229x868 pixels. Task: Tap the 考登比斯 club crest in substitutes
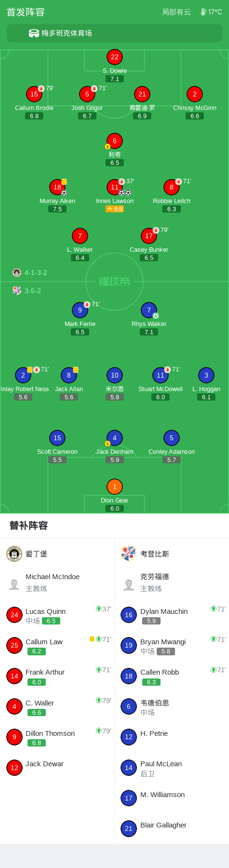(129, 554)
